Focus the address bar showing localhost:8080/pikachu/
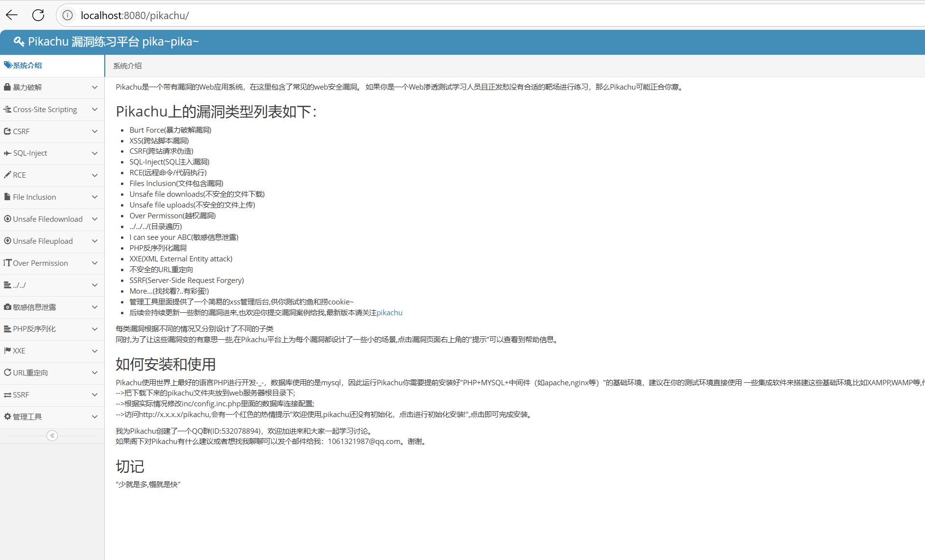The width and height of the screenshot is (925, 560). pos(490,15)
